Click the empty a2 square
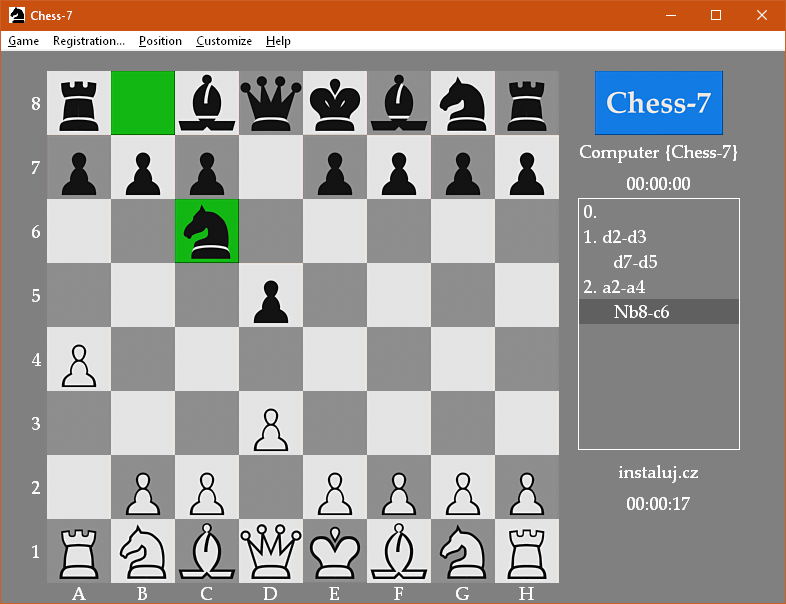786x604 pixels. pos(79,487)
